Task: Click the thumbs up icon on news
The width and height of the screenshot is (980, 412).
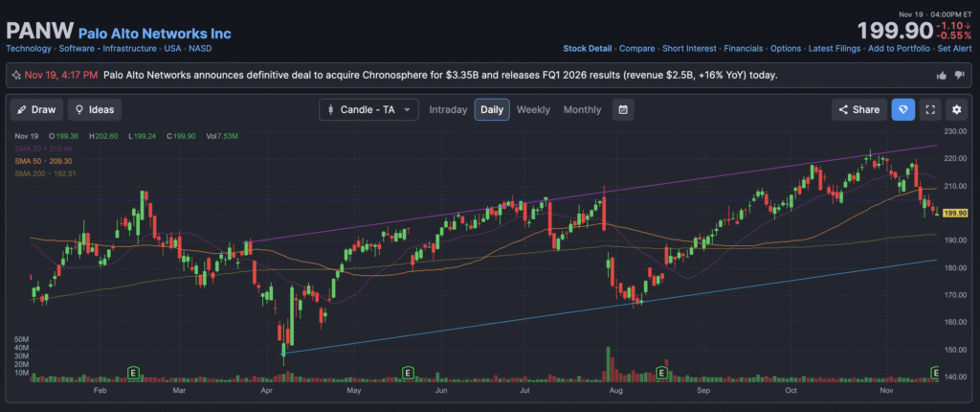Action: click(x=941, y=75)
